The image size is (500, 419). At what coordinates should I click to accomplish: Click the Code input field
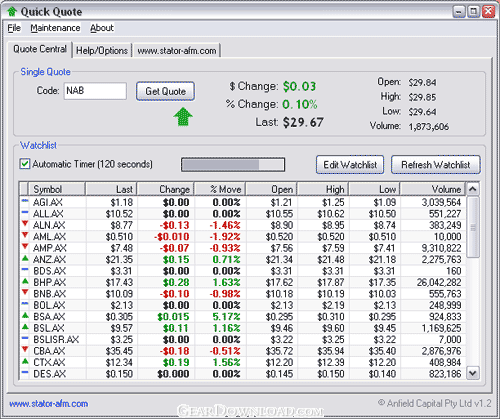pos(95,91)
